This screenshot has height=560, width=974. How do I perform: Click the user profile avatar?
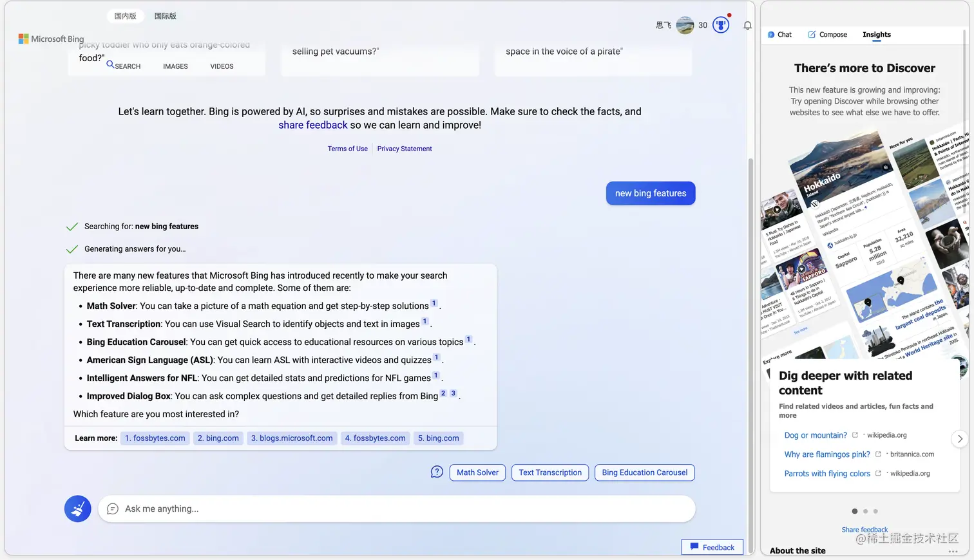pyautogui.click(x=685, y=25)
